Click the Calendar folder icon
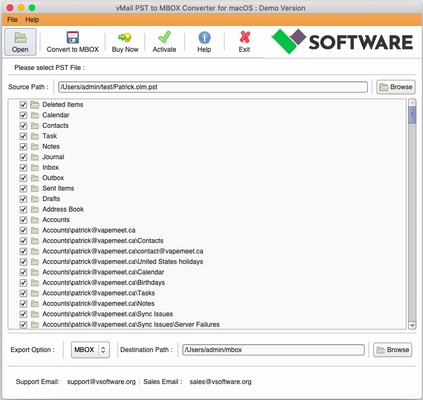The height and width of the screenshot is (400, 423). coord(35,115)
